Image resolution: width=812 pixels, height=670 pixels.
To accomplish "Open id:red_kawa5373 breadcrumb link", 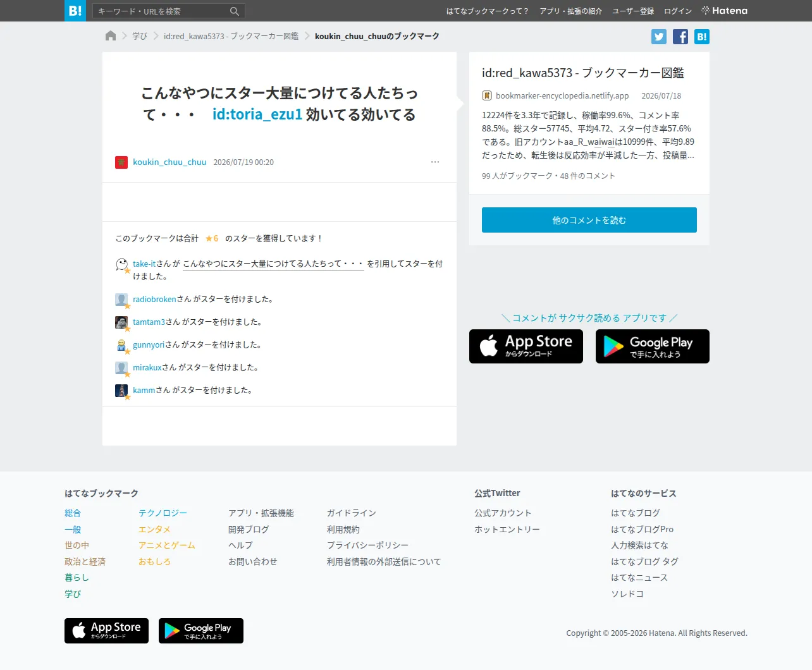I will (x=231, y=37).
